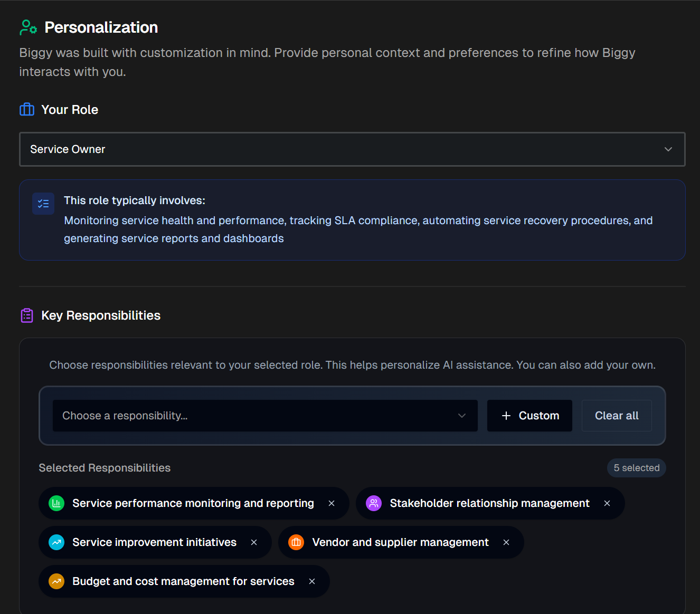Click the purple clipboard icon beside Key Responsibilities
Screen dimensions: 700x614
pyautogui.click(x=26, y=315)
